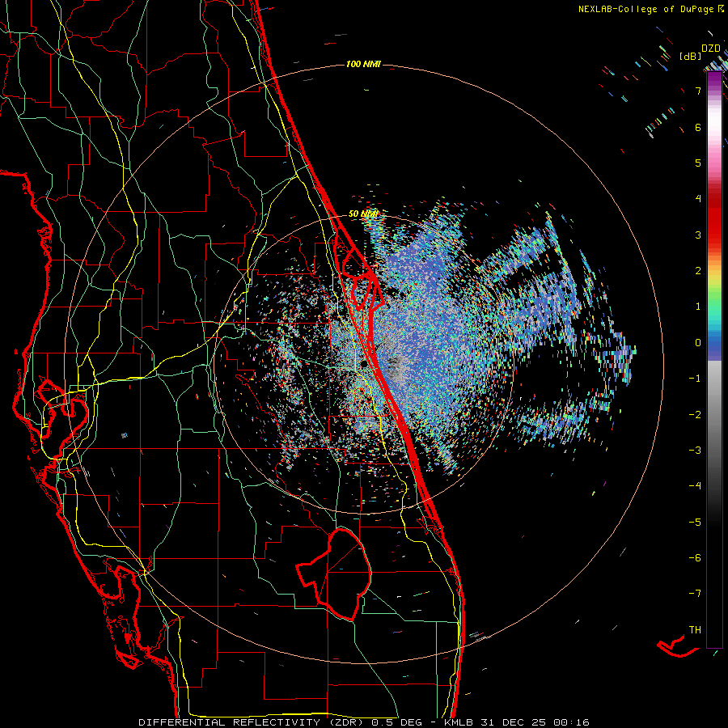
Task: Click the -6 value on the color scale
Action: pos(695,558)
